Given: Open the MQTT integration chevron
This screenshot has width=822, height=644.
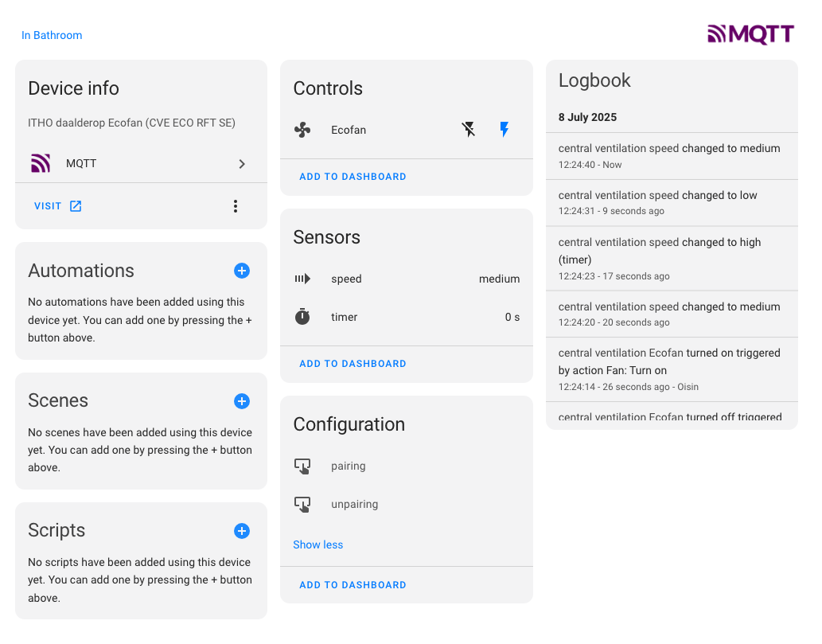Looking at the screenshot, I should point(242,164).
